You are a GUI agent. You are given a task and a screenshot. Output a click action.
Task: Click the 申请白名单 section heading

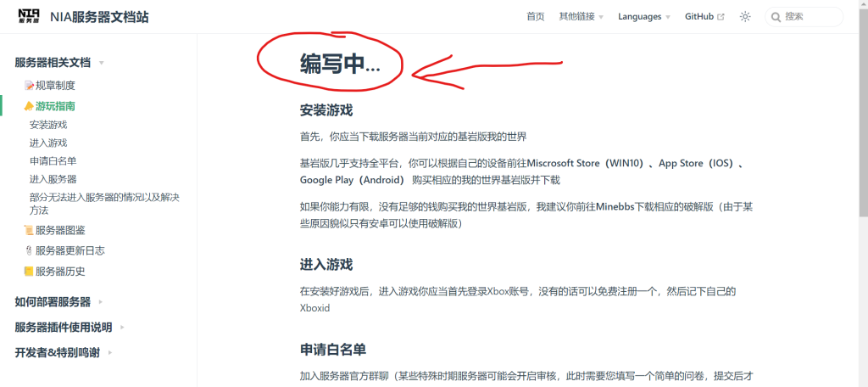pos(332,350)
